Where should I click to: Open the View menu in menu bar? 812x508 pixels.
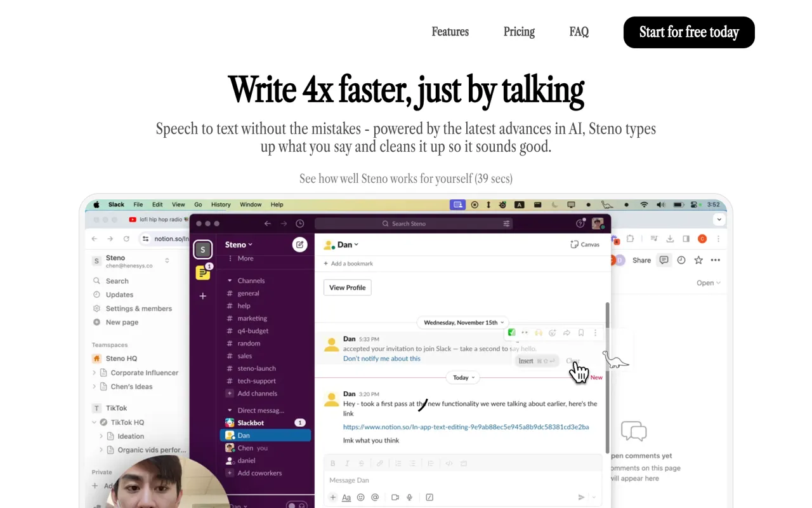click(178, 204)
